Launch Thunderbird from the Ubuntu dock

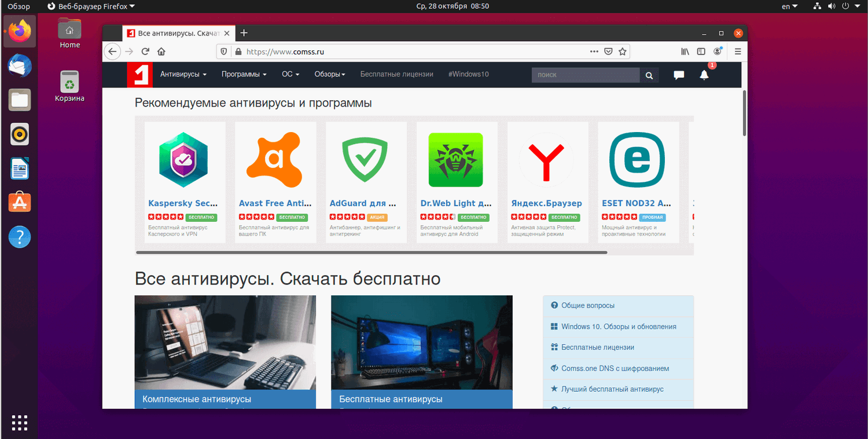(20, 65)
